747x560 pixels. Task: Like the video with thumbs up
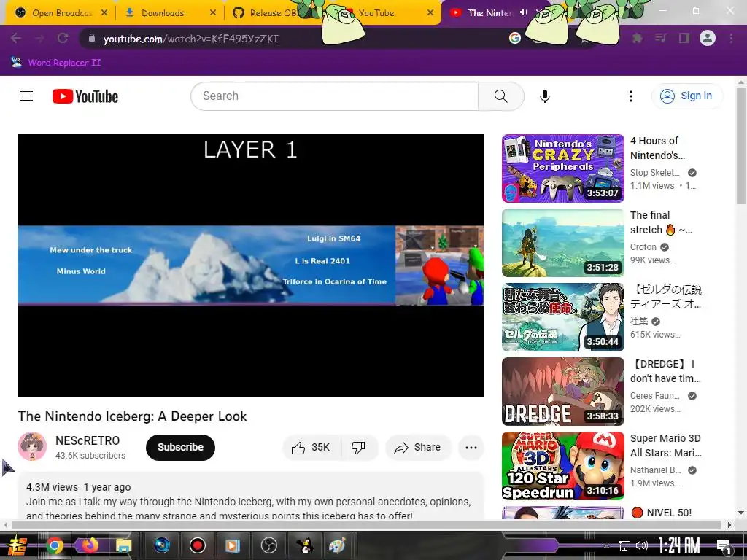(x=311, y=448)
